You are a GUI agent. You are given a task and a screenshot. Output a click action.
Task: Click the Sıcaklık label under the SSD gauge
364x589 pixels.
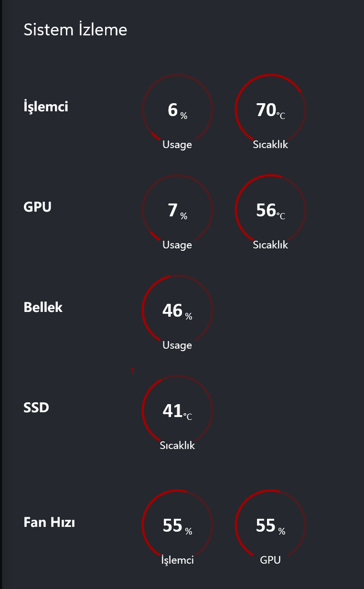pyautogui.click(x=177, y=446)
